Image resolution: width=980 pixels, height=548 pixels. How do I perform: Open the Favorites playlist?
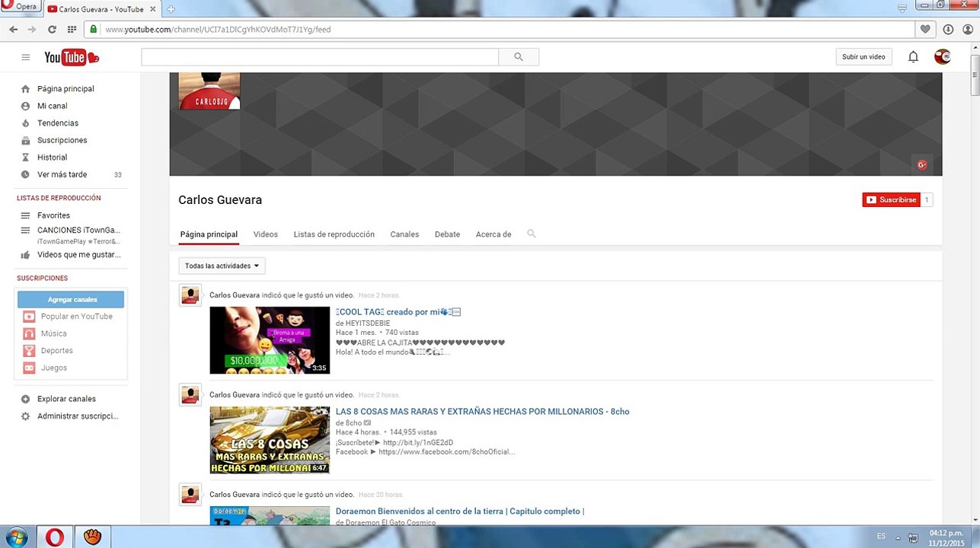click(x=53, y=215)
